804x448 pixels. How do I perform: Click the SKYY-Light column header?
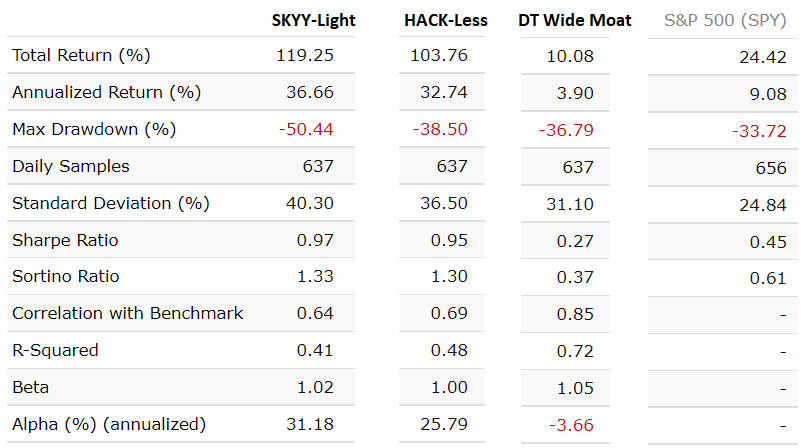tap(314, 20)
